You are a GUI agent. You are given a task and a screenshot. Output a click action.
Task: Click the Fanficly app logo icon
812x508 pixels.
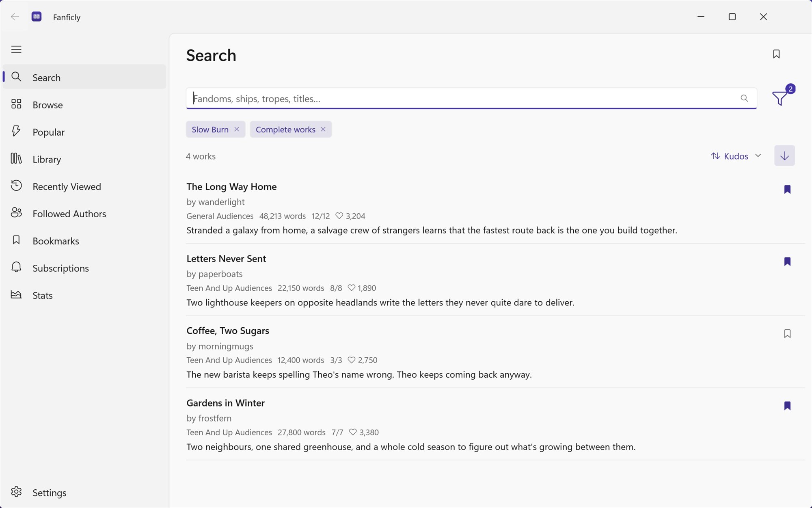[37, 17]
